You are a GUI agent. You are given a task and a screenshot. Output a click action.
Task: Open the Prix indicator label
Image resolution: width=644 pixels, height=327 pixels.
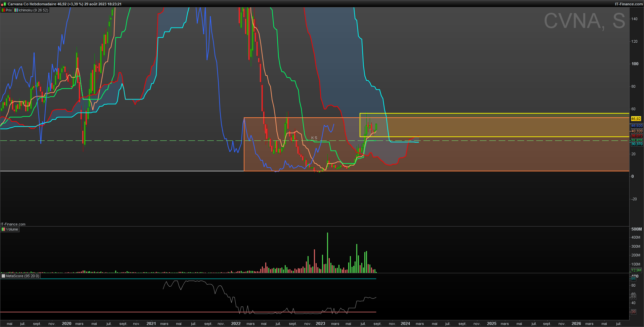9,10
